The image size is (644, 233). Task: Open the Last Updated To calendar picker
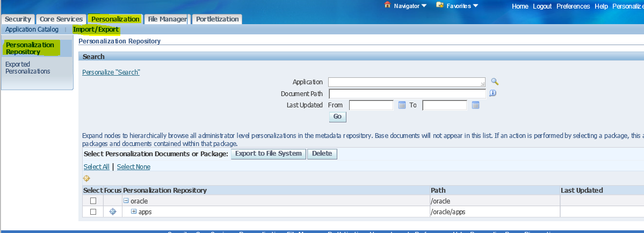coord(475,105)
